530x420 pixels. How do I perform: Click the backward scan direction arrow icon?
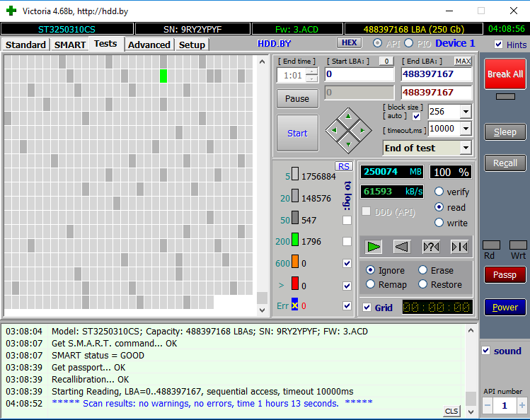[402, 247]
